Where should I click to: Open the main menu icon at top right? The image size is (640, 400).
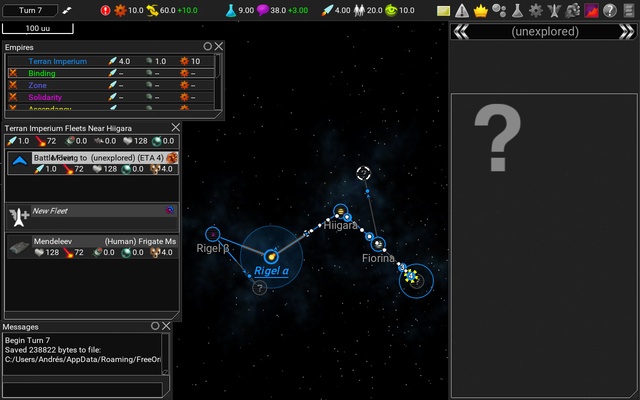629,11
